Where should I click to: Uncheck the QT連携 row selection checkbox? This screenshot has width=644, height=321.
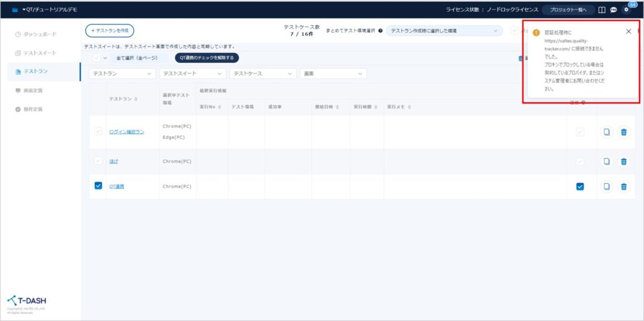pos(97,186)
